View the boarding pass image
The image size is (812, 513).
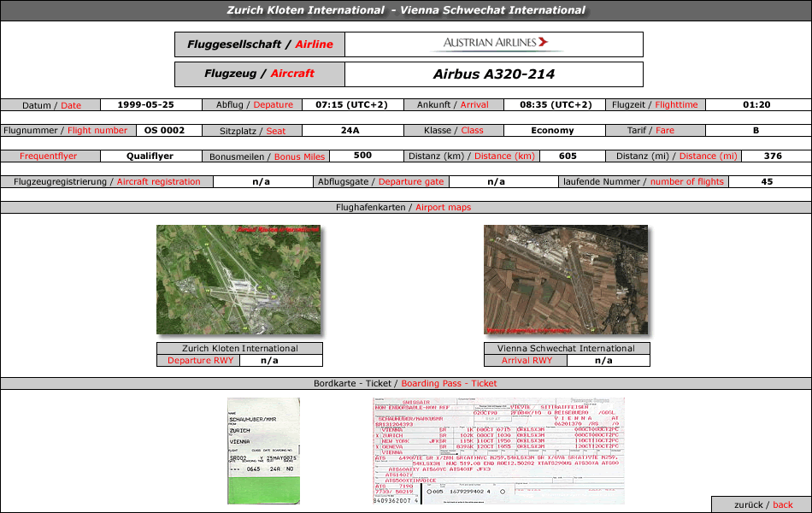tap(263, 451)
